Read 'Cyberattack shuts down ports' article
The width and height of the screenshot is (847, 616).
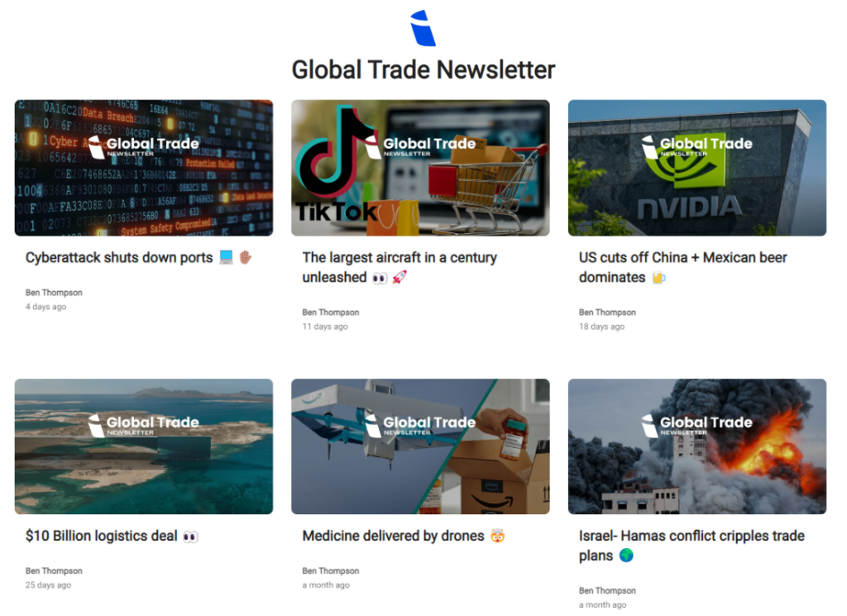(x=119, y=257)
